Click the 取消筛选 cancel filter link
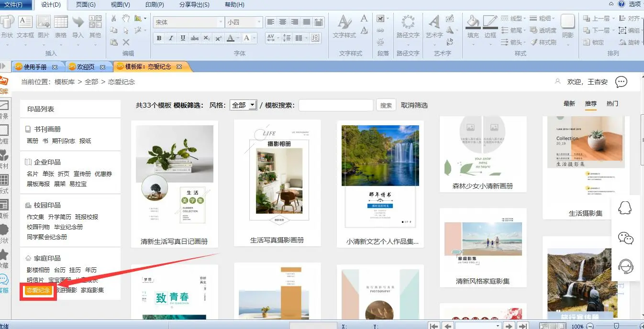The width and height of the screenshot is (644, 329). pyautogui.click(x=414, y=105)
